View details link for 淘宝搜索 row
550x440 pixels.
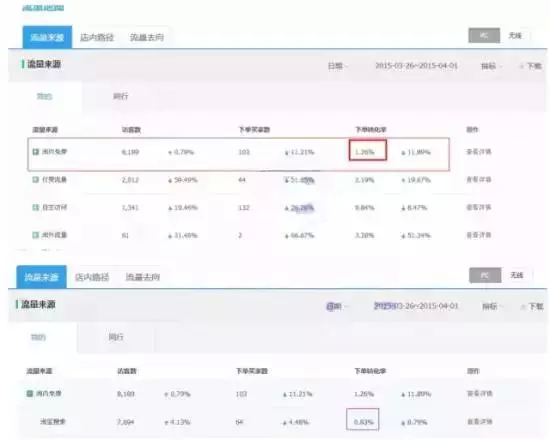[x=479, y=421]
